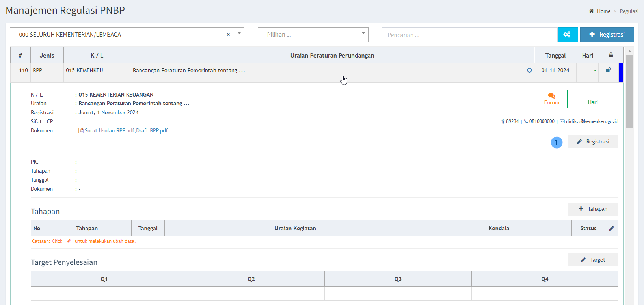Click the cog settings button beside search
644x305 pixels.
[x=567, y=35]
